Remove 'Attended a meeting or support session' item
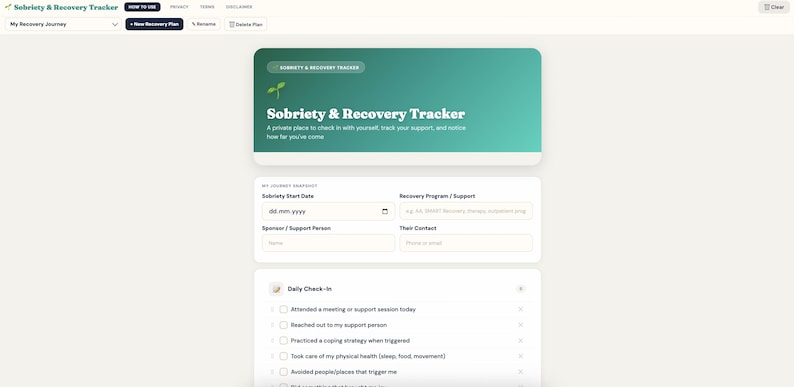The image size is (794, 387). pos(521,309)
